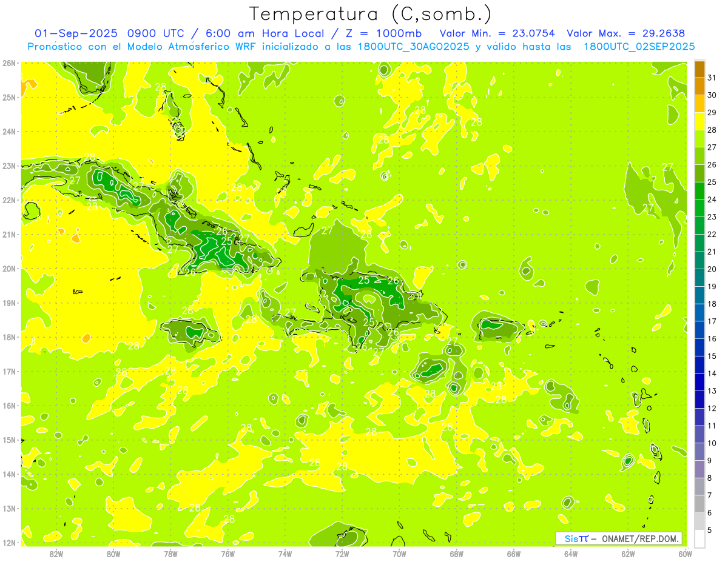Click the "22N" latitude axis label

(x=9, y=200)
